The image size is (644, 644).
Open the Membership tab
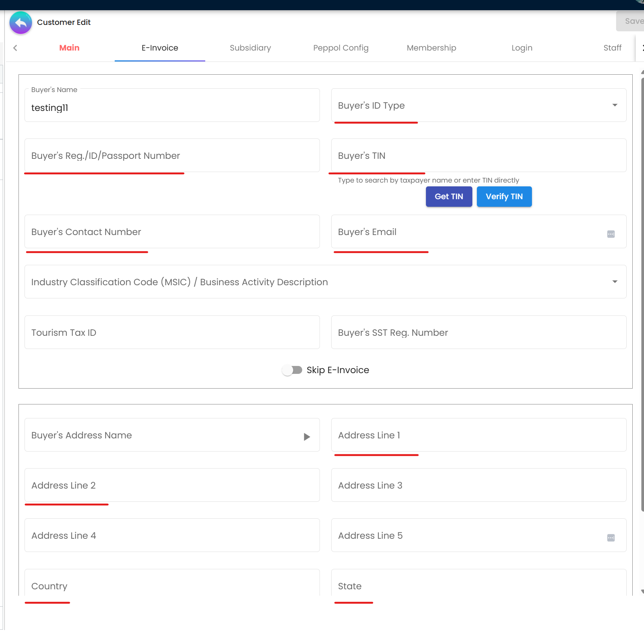click(x=431, y=48)
